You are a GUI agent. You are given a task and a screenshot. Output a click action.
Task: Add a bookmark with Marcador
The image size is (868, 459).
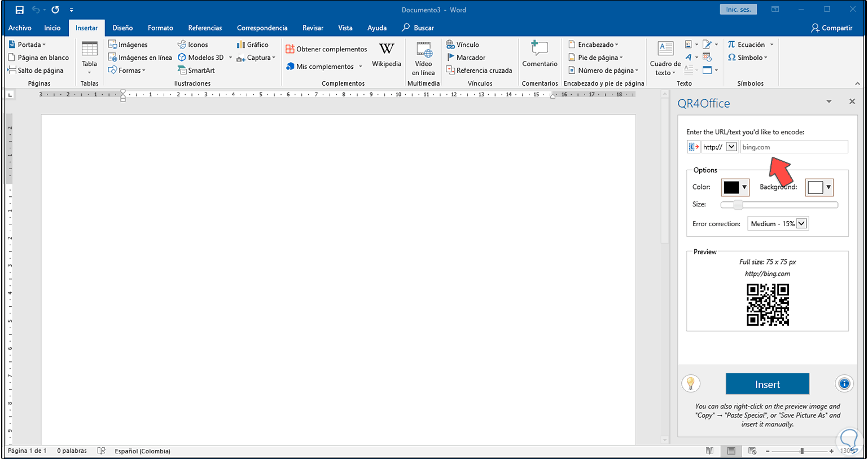[x=466, y=58]
